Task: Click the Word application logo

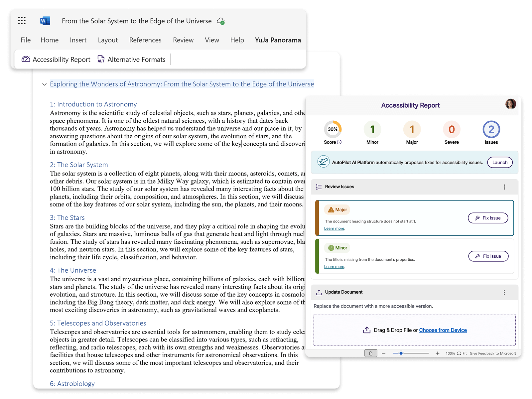Action: (x=45, y=21)
